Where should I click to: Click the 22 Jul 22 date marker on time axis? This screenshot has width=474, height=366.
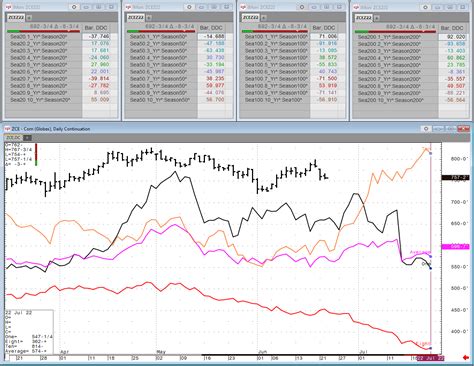[x=430, y=358]
